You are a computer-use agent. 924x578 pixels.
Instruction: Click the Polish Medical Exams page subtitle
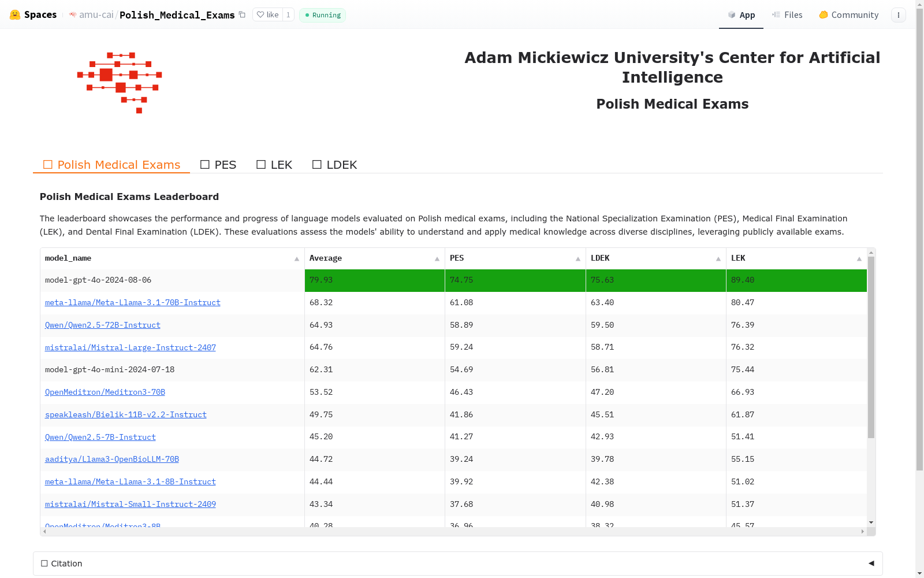point(672,104)
